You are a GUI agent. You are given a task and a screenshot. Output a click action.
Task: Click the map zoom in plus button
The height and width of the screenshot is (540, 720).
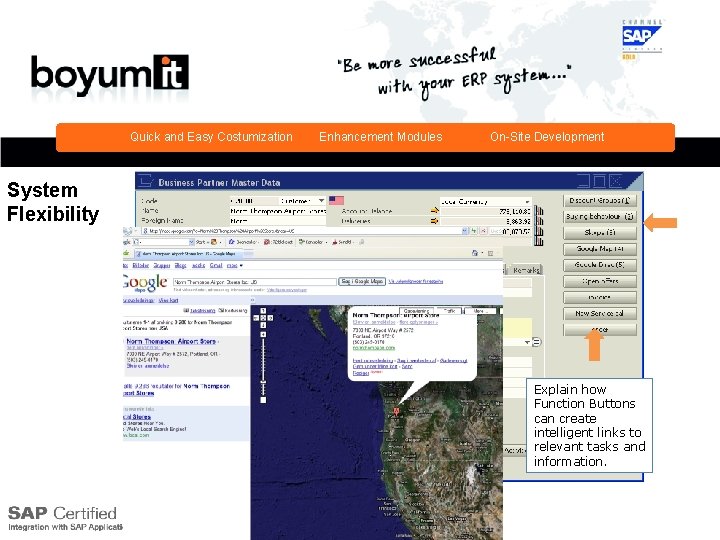(x=263, y=334)
